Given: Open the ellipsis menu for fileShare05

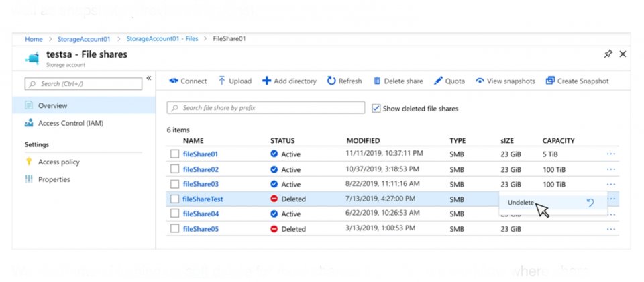Looking at the screenshot, I should [610, 229].
